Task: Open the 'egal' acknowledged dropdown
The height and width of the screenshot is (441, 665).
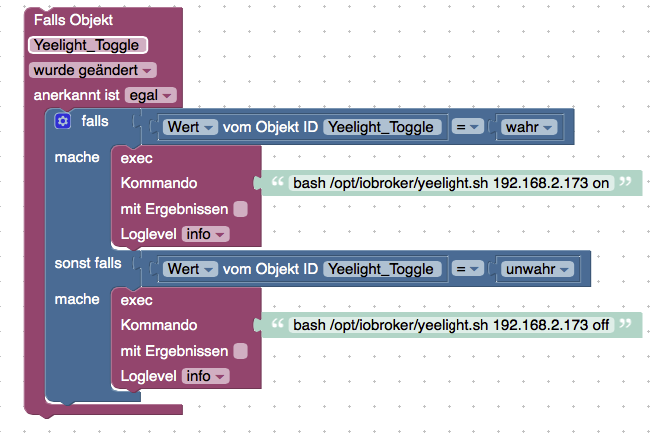Action: 151,95
